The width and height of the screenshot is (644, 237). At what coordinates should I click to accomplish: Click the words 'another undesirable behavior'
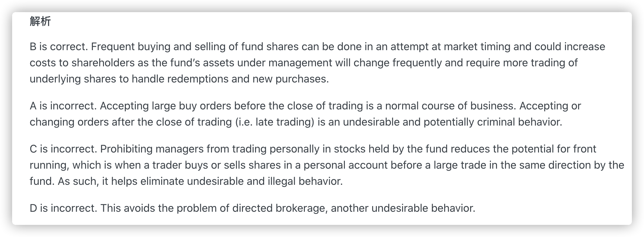(403, 208)
